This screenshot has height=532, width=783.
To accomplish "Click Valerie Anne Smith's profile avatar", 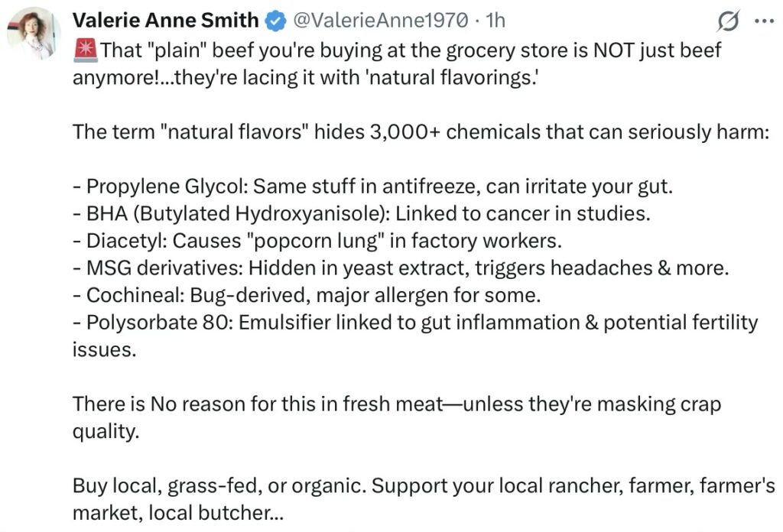I will (x=34, y=32).
